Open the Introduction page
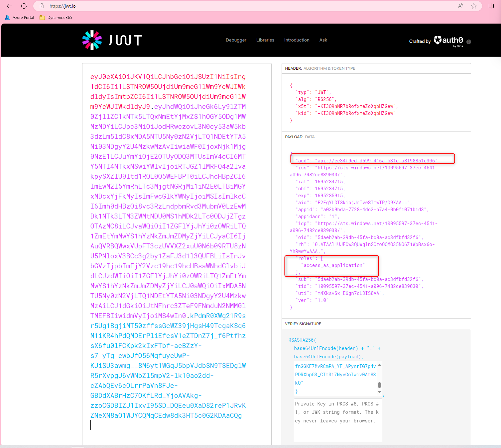This screenshot has width=501, height=448. [297, 40]
